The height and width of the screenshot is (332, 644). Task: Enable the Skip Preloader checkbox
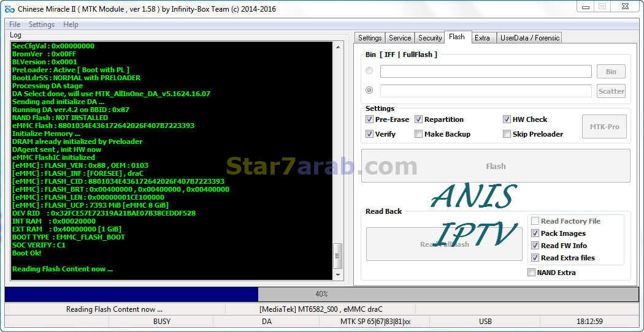coord(507,134)
